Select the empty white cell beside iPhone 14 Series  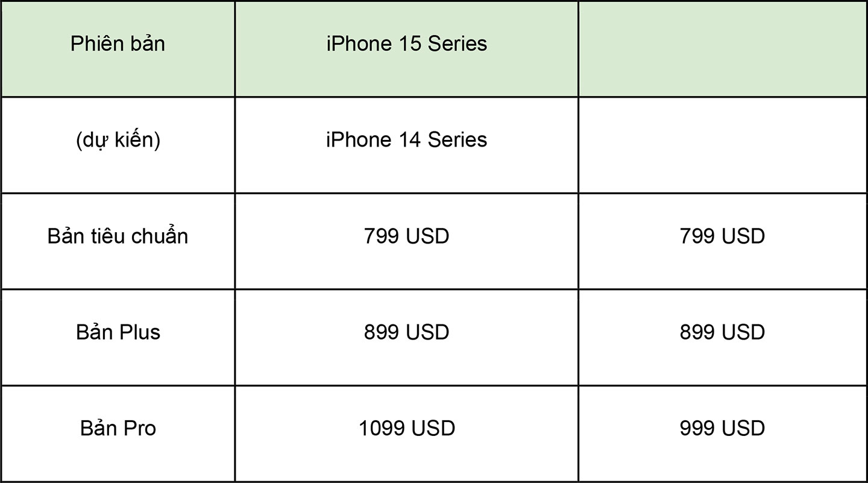tap(723, 145)
